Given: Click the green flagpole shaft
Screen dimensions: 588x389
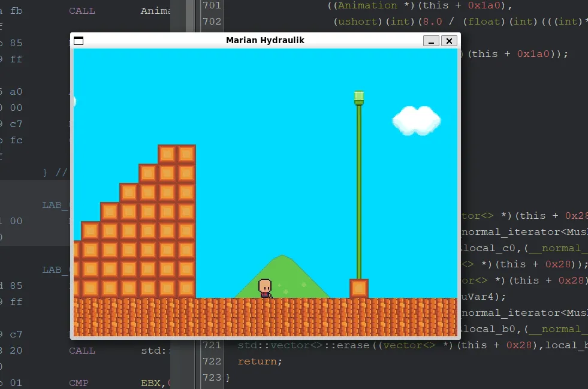Looking at the screenshot, I should pos(359,192).
